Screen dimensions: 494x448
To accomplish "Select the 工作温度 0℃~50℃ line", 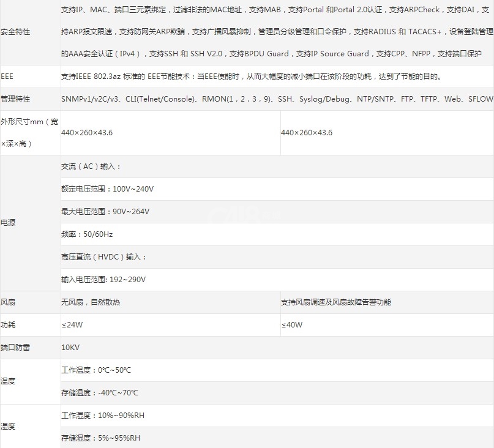I will click(x=96, y=370).
